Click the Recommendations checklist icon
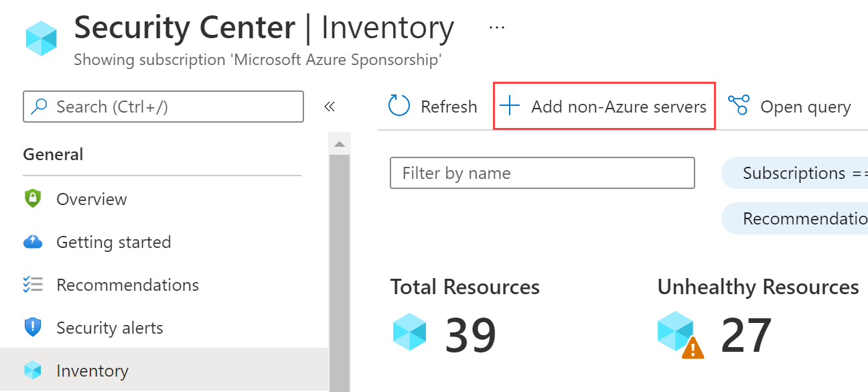Screen dimensions: 868x392 coord(32,285)
